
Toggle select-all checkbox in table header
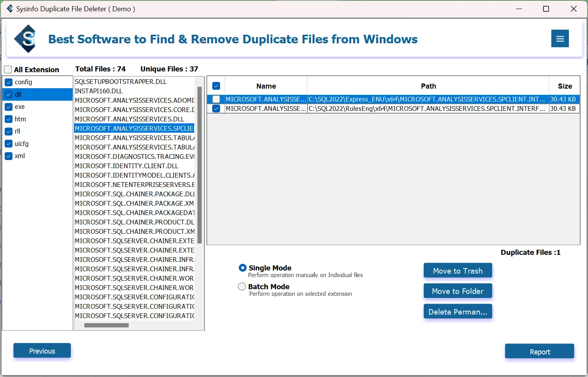coord(216,86)
